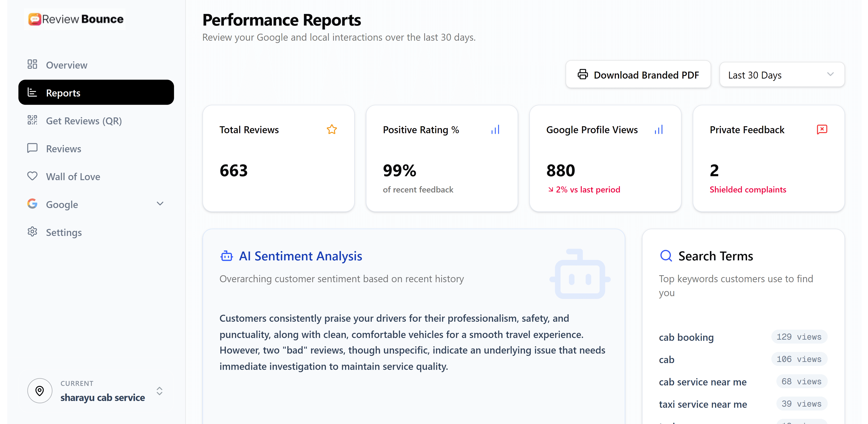Click 'cab service near me' term

tap(703, 382)
